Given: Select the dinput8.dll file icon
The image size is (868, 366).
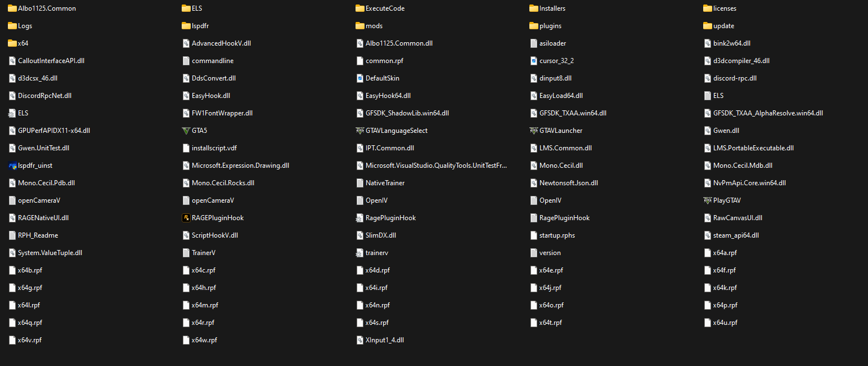Looking at the screenshot, I should (x=534, y=78).
